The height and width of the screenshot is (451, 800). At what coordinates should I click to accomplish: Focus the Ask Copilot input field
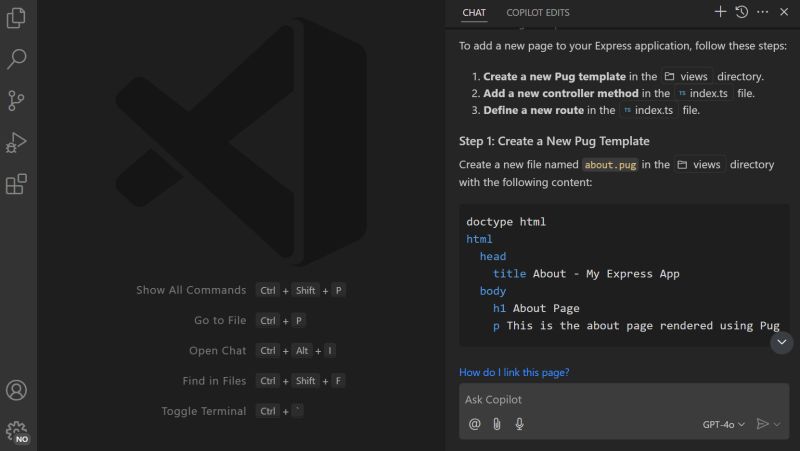[x=624, y=399]
